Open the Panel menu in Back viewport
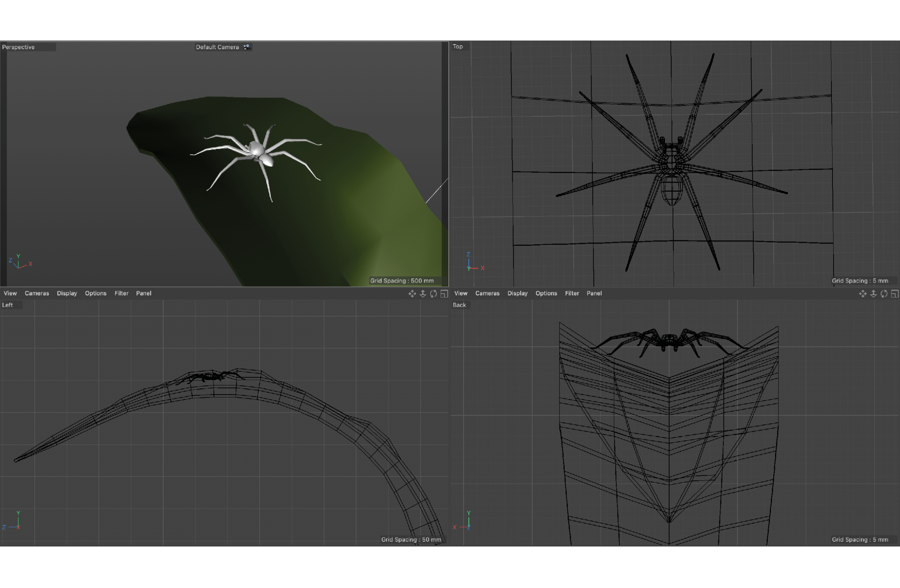 [594, 293]
